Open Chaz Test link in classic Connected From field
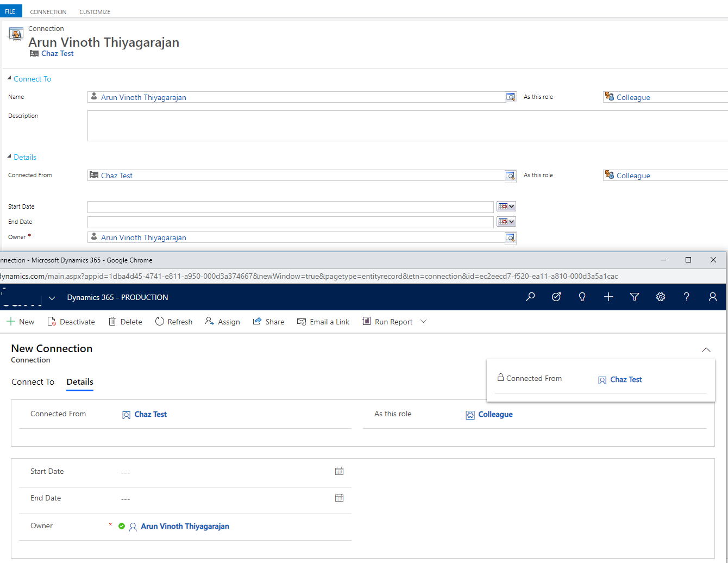This screenshot has width=728, height=563. pos(117,176)
